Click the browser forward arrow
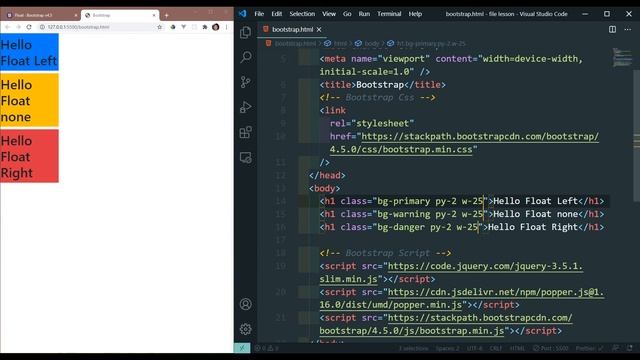The width and height of the screenshot is (640, 360). tap(18, 27)
